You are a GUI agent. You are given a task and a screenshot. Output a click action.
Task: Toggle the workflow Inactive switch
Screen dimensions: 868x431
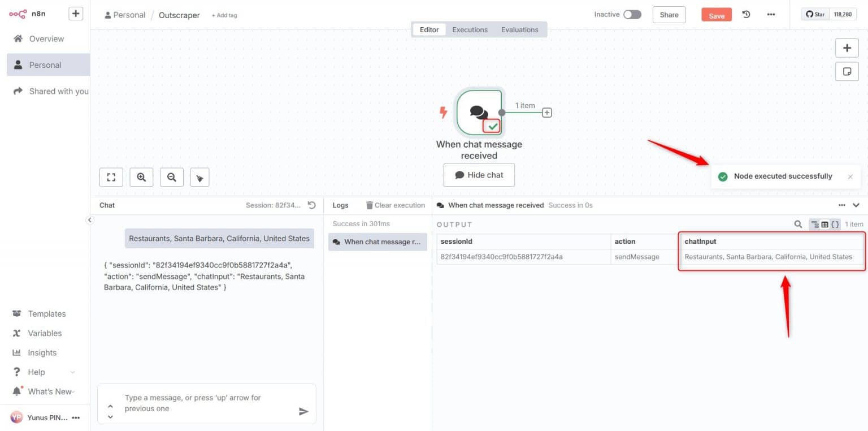632,15
